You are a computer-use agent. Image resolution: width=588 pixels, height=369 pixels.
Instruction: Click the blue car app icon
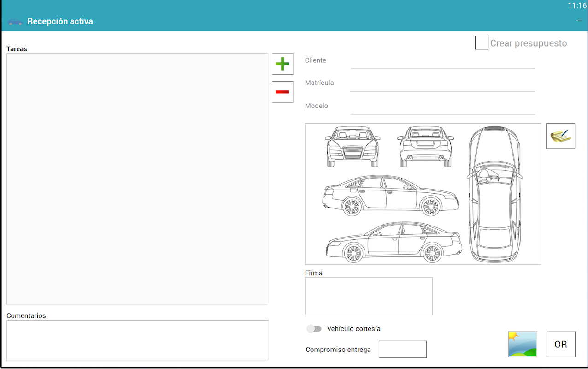15,22
